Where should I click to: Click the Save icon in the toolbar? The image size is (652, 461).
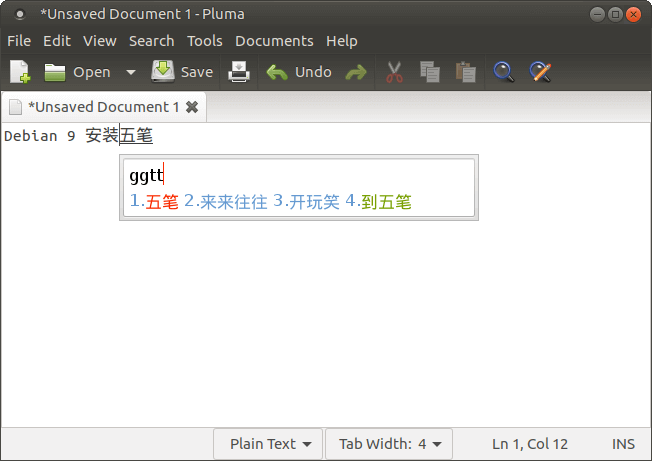click(x=182, y=72)
